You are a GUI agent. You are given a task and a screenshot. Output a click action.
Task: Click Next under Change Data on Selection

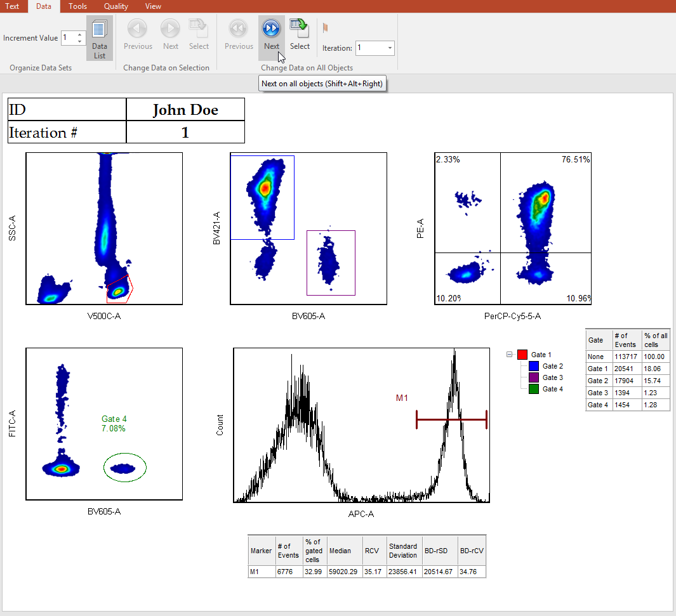[171, 34]
